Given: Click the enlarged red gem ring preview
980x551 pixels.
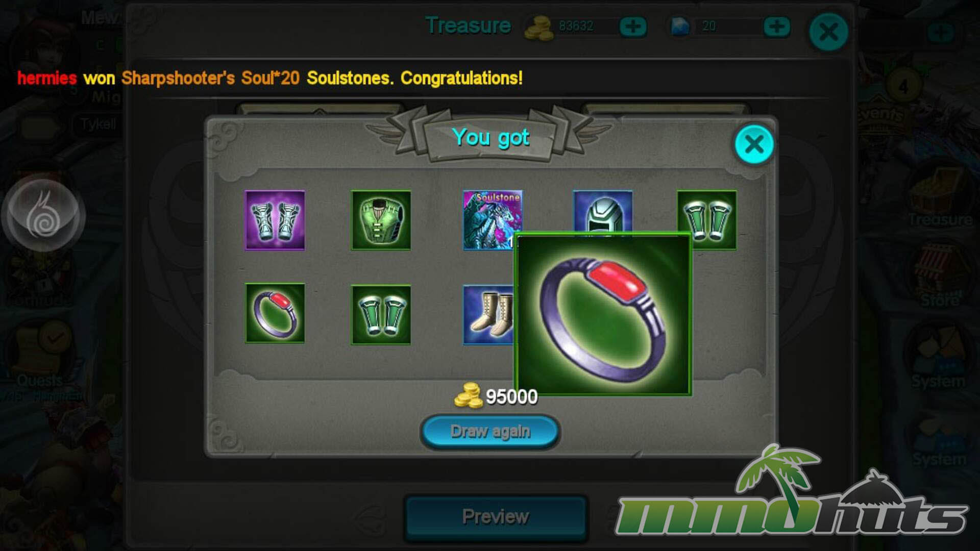Looking at the screenshot, I should pos(603,314).
